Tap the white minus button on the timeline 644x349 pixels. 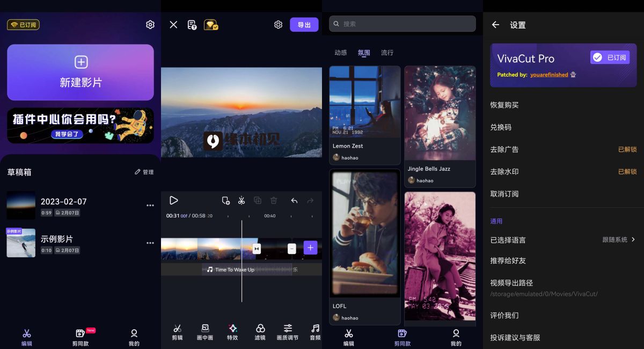292,249
